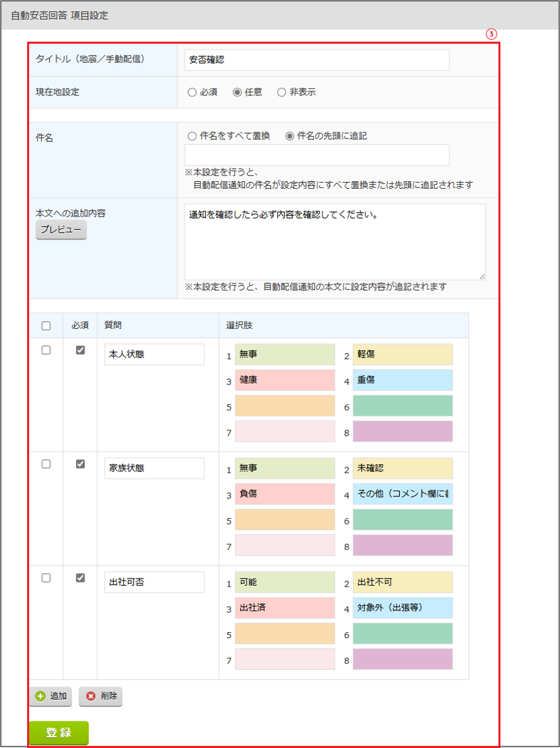The height and width of the screenshot is (748, 560).
Task: Click empty option 8 field of 家族状態
Action: point(403,545)
